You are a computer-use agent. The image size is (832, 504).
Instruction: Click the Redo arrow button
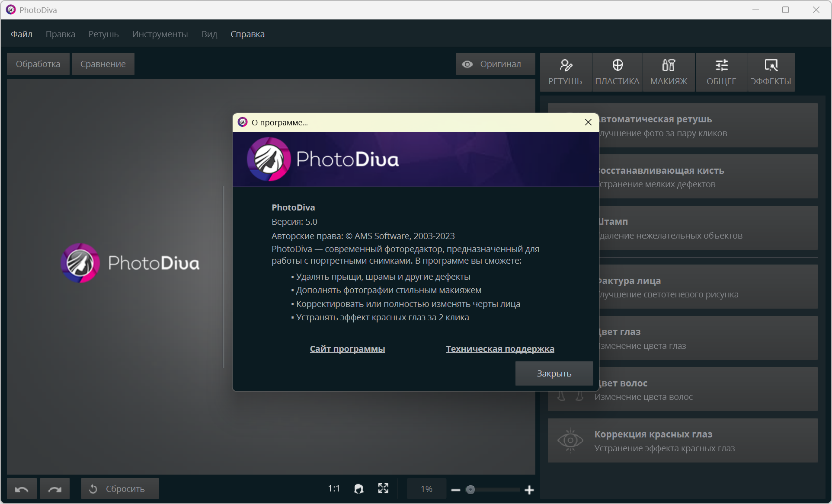(x=54, y=489)
